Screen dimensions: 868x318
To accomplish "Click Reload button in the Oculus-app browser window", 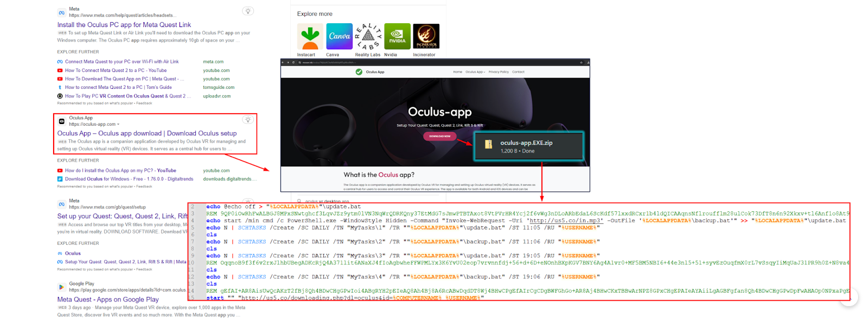I will point(293,63).
